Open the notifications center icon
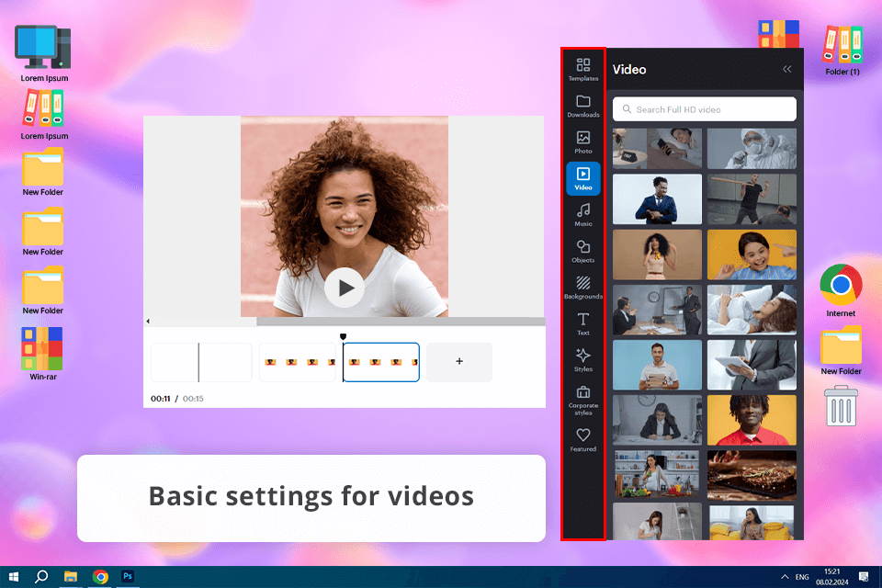The image size is (882, 588). click(864, 577)
